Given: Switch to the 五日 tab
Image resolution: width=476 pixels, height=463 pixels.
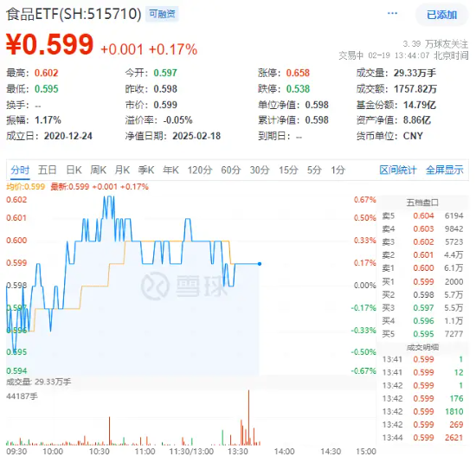Looking at the screenshot, I should pyautogui.click(x=47, y=170).
